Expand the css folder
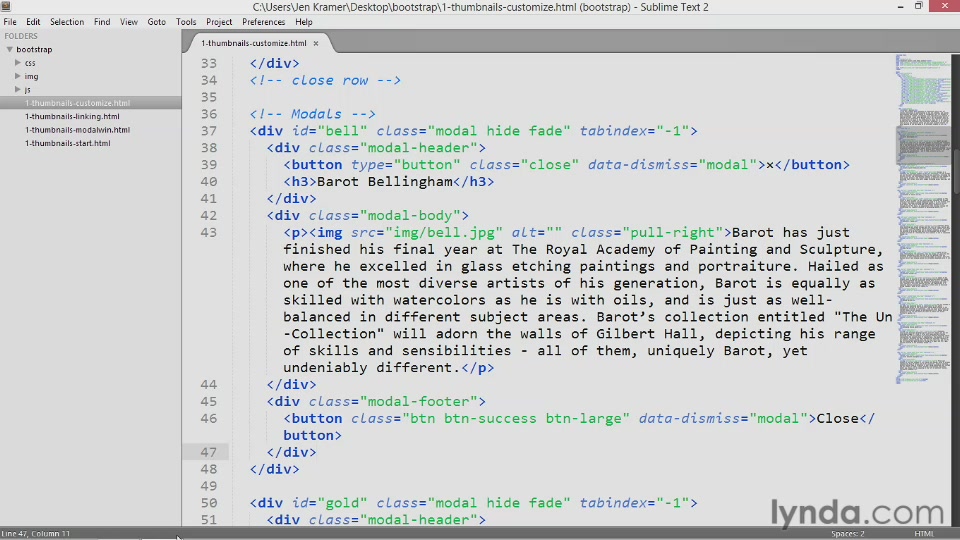This screenshot has height=540, width=960. click(18, 62)
